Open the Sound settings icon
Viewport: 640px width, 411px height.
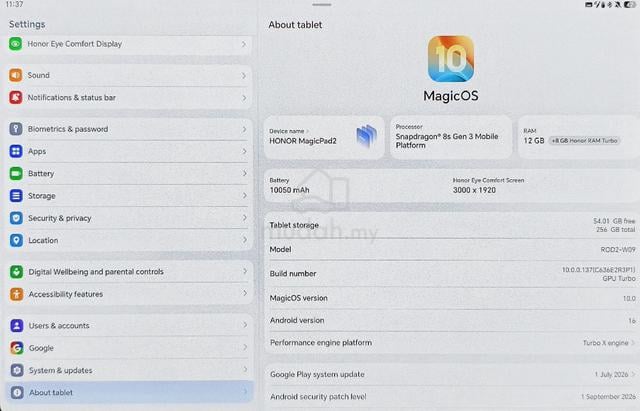16,76
